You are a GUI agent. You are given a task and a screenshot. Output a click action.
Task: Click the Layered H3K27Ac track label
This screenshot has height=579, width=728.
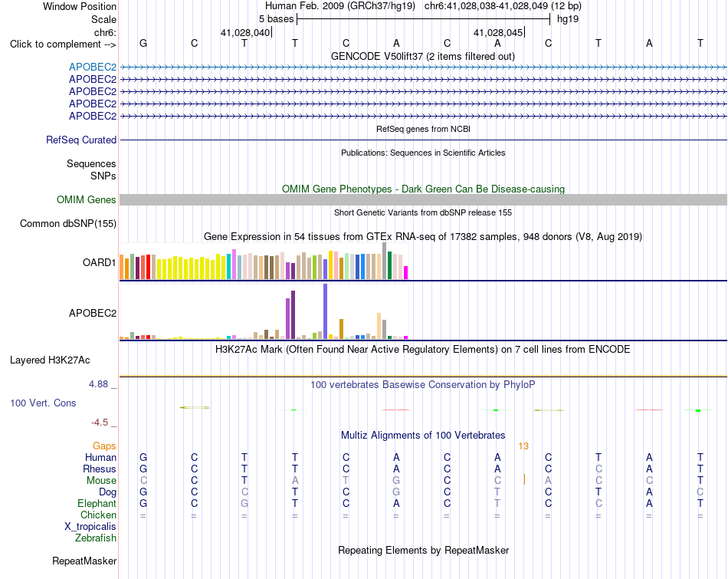click(50, 360)
